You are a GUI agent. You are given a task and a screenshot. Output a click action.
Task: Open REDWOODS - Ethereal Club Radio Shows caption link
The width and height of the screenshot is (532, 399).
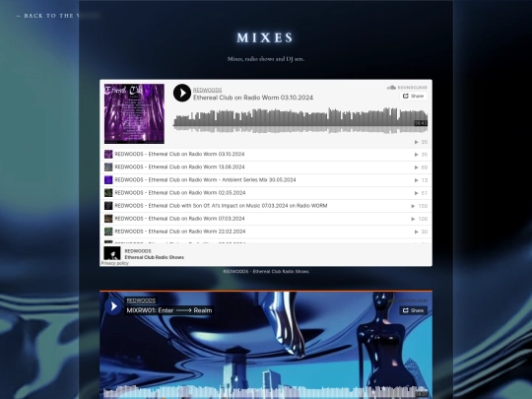coord(266,272)
